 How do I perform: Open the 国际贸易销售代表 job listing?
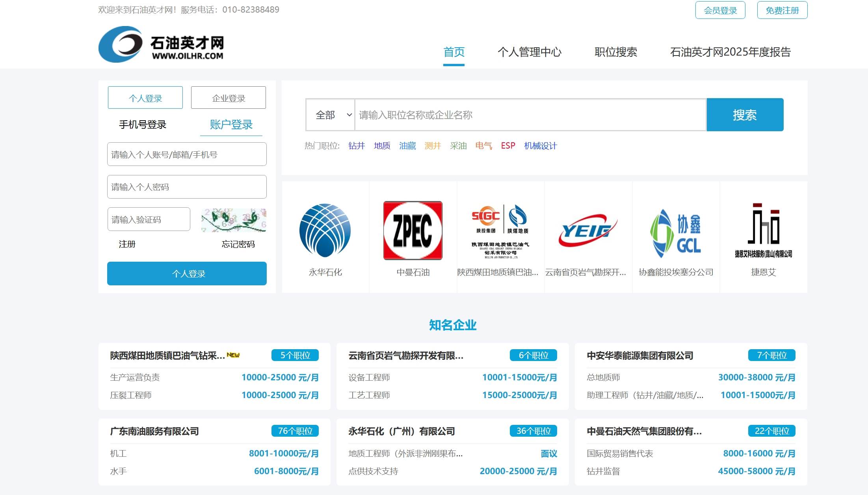pyautogui.click(x=620, y=453)
